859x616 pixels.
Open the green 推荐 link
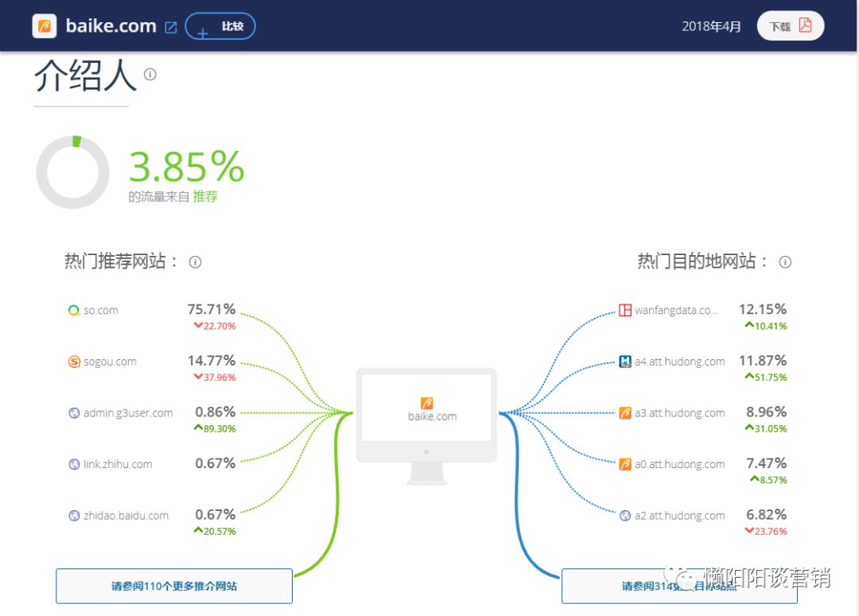[x=205, y=196]
